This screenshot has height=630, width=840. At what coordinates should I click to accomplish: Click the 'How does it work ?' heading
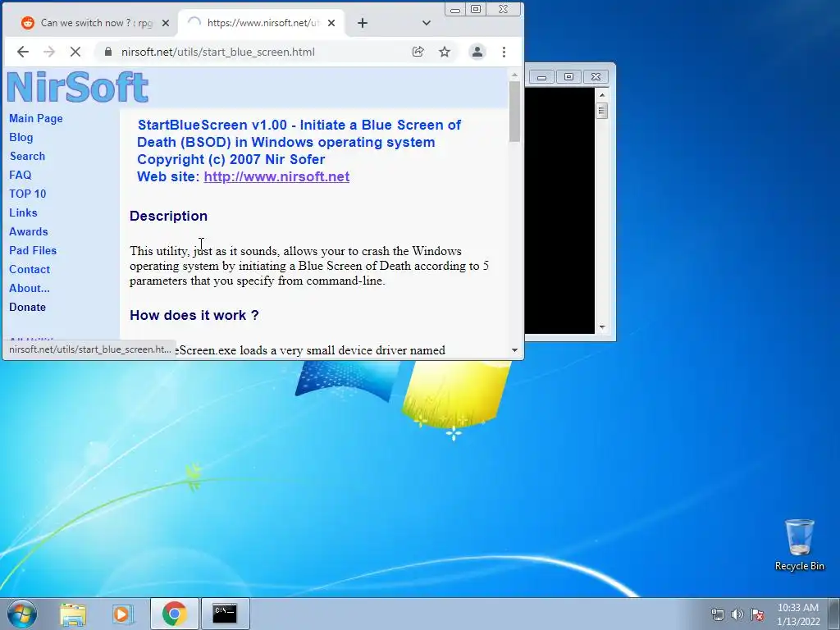(194, 315)
